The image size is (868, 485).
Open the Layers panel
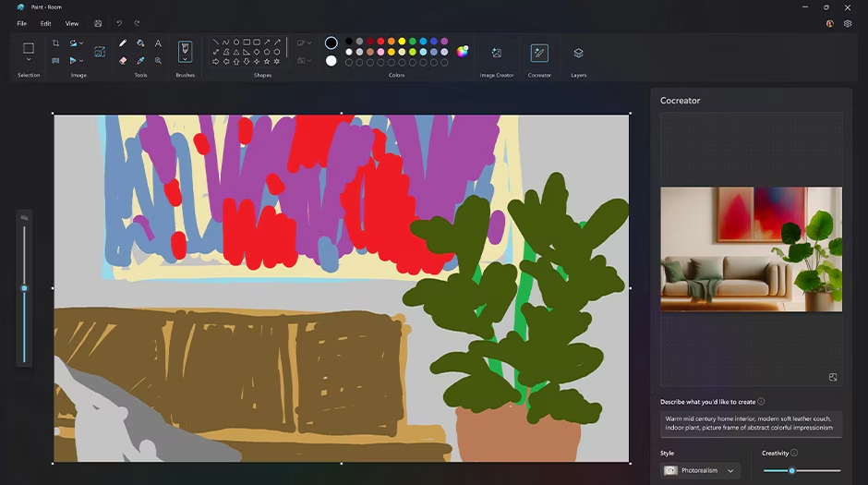[578, 54]
